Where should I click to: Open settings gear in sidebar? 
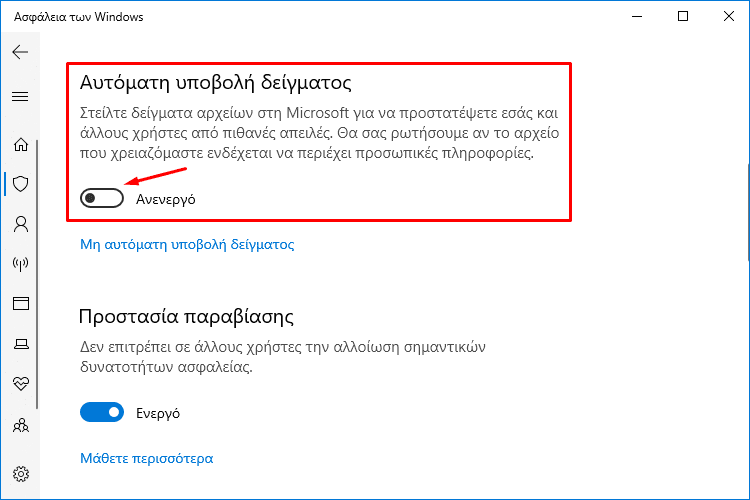pos(21,474)
